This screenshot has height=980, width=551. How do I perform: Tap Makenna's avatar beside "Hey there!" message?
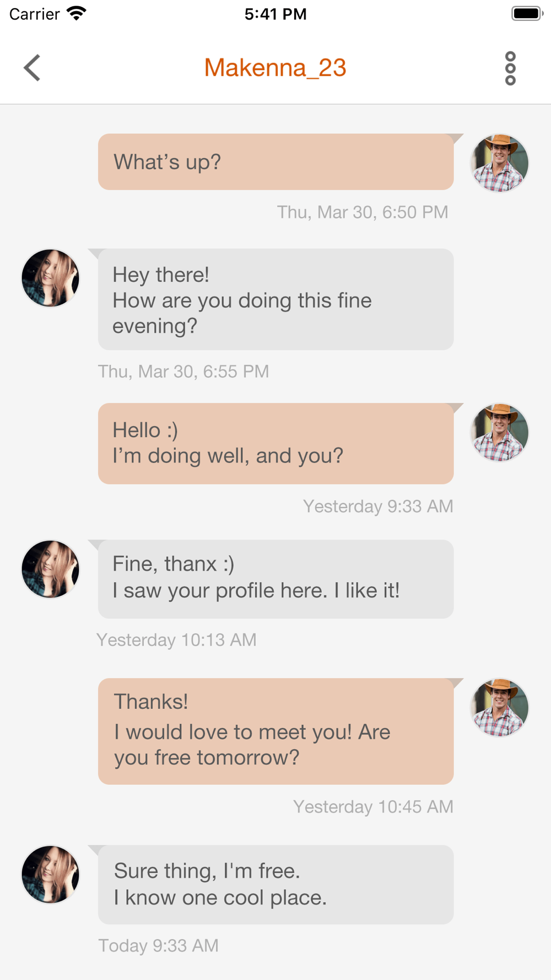[x=50, y=278]
